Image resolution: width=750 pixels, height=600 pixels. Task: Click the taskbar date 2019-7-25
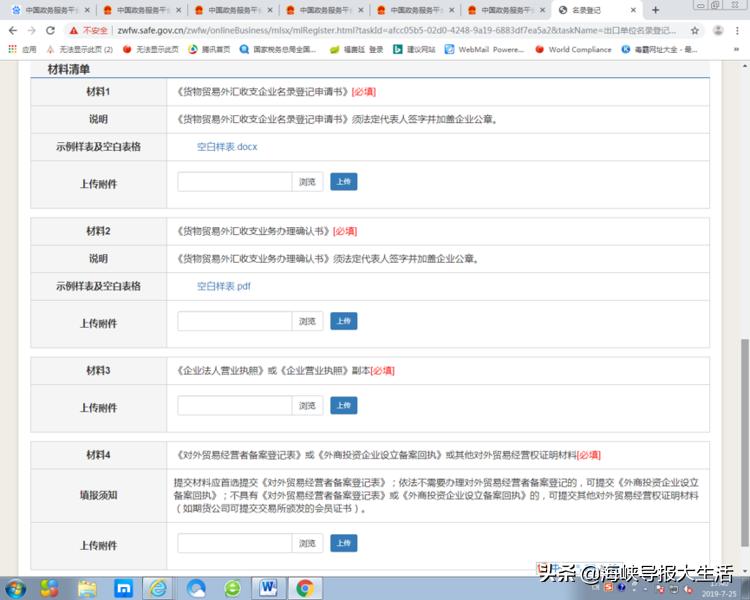click(719, 594)
